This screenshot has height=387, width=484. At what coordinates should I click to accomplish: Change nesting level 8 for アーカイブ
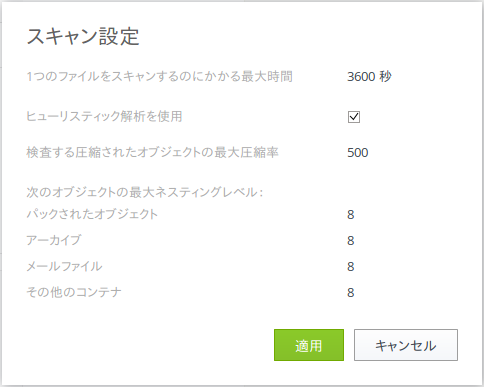coord(350,241)
